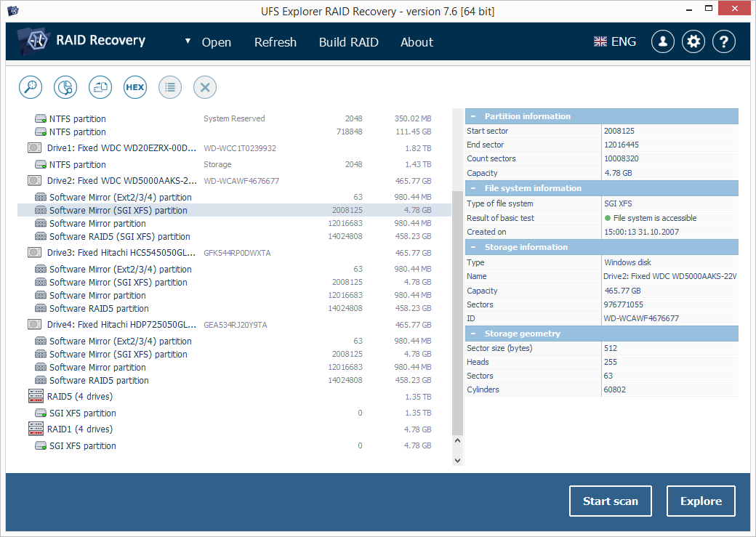756x537 pixels.
Task: Select Drive1: Fixed WDC WD20EZRX row
Action: click(234, 148)
